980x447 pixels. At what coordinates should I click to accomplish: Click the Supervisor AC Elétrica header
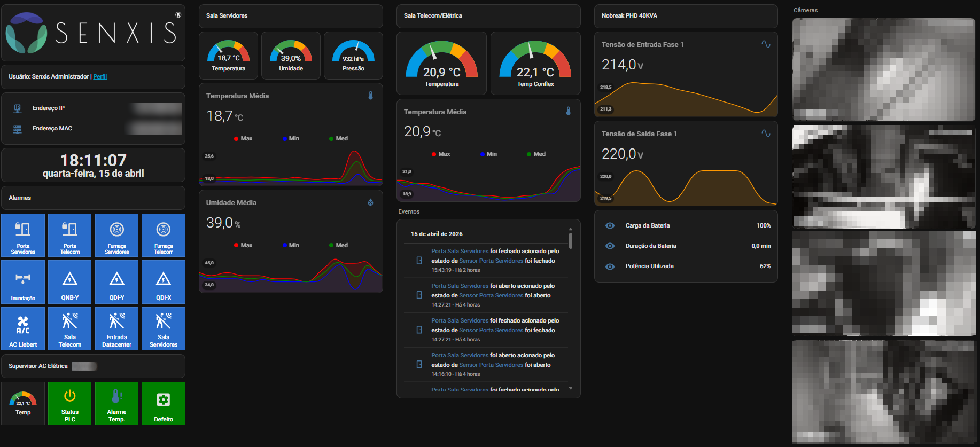click(x=93, y=366)
